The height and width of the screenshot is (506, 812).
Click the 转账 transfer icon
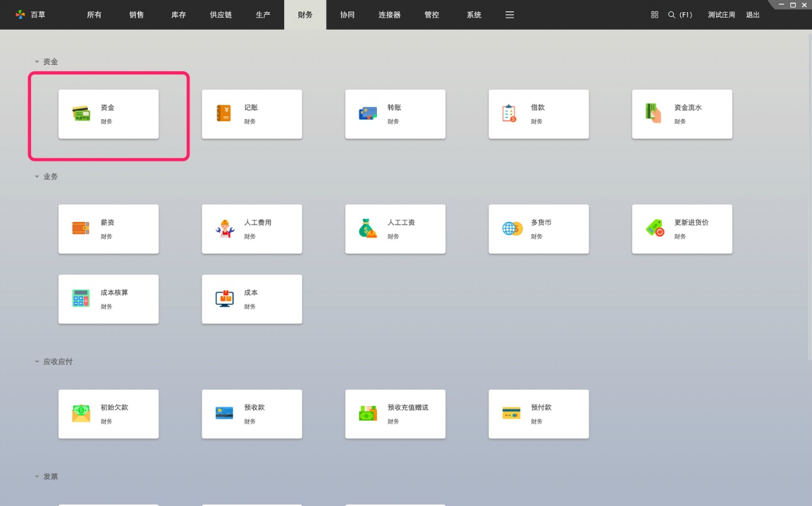pos(367,114)
